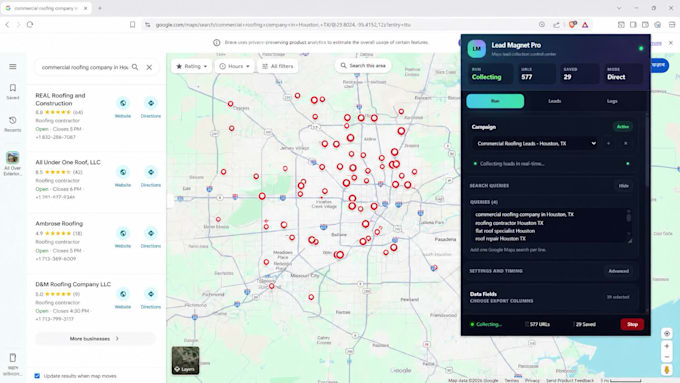680x383 pixels.
Task: Hide the Search Queries section
Action: coord(623,186)
